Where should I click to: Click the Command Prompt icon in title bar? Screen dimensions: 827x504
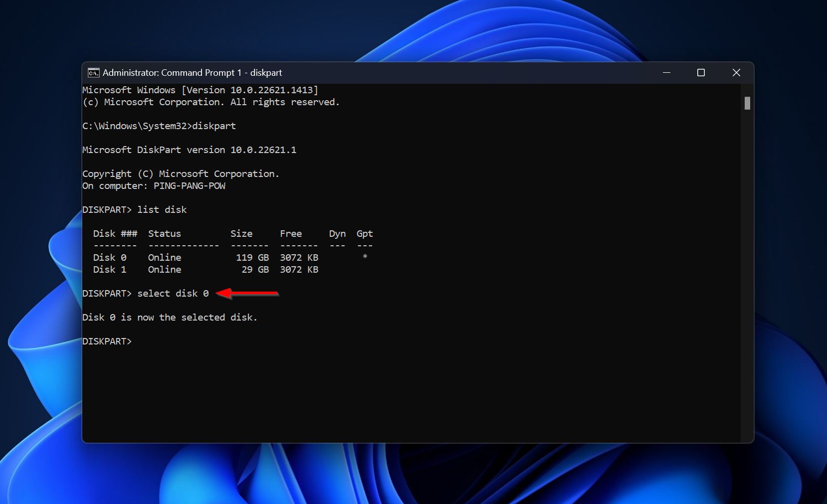tap(93, 73)
